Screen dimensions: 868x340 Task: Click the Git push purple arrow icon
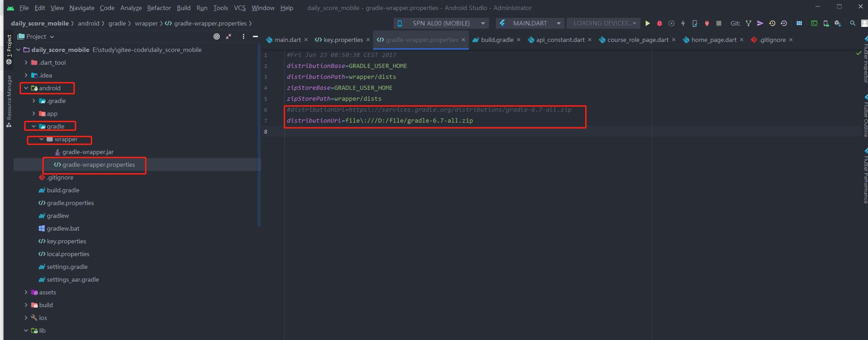pyautogui.click(x=760, y=23)
